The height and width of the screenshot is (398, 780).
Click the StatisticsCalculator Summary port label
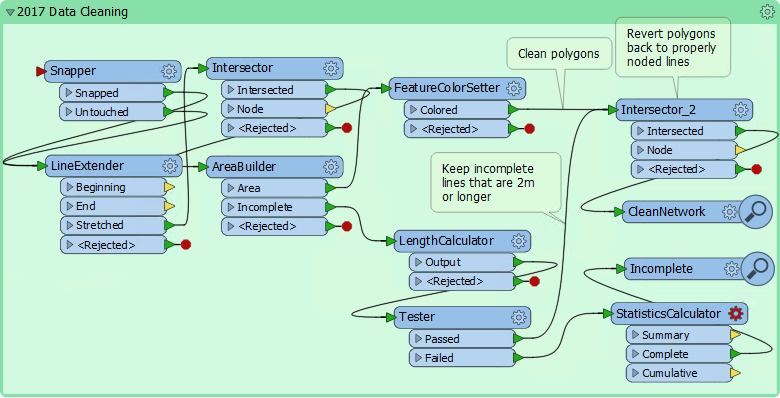[666, 335]
